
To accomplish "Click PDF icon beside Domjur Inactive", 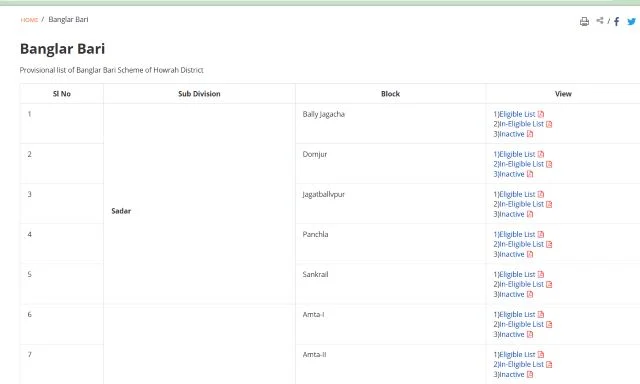I will [x=530, y=174].
